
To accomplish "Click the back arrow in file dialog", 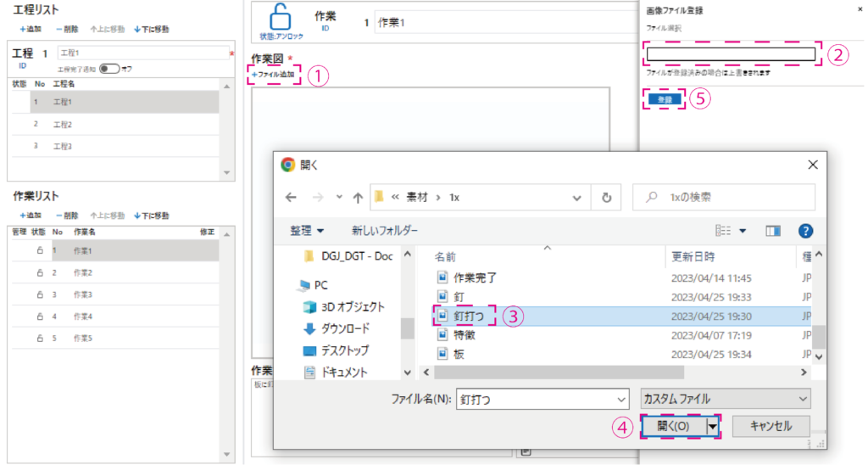I will click(291, 197).
